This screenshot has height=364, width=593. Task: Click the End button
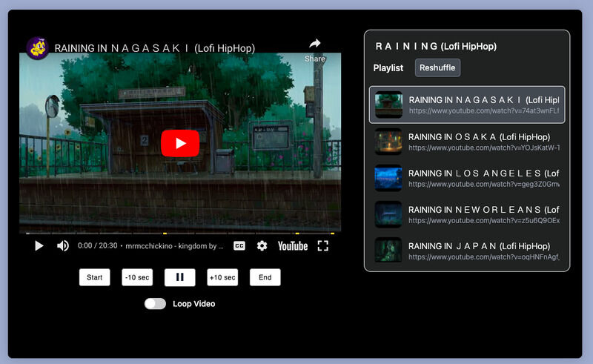tap(265, 277)
